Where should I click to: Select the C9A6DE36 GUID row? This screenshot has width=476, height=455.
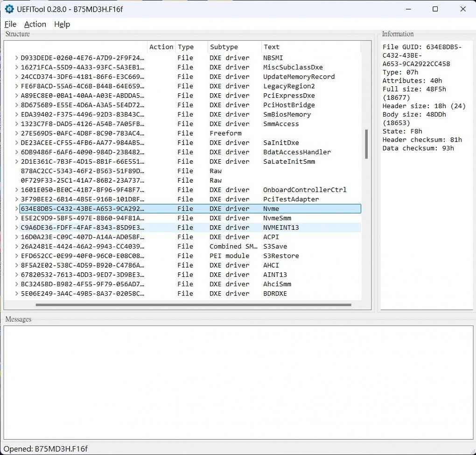[x=190, y=227]
